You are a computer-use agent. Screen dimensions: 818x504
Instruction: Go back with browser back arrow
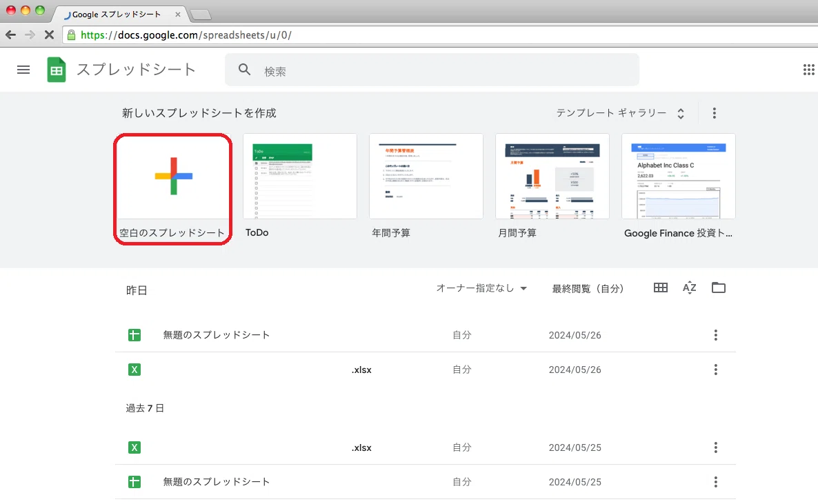(x=10, y=35)
